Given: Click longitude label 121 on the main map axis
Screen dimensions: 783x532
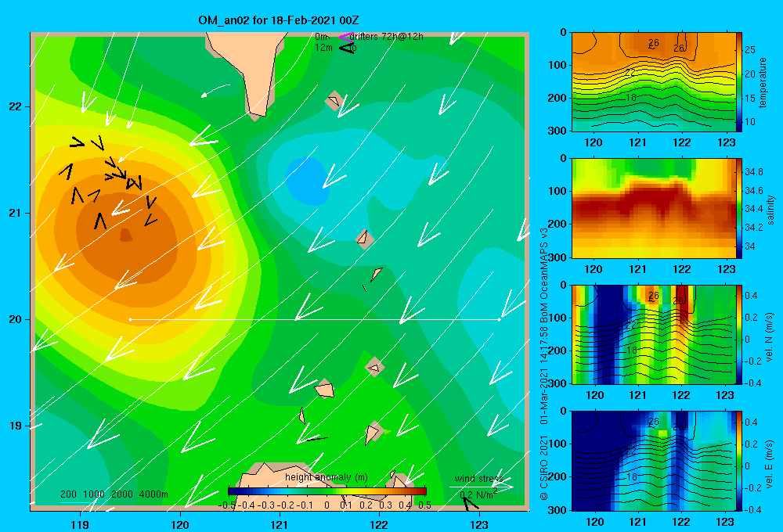Looking at the screenshot, I should click(280, 524).
